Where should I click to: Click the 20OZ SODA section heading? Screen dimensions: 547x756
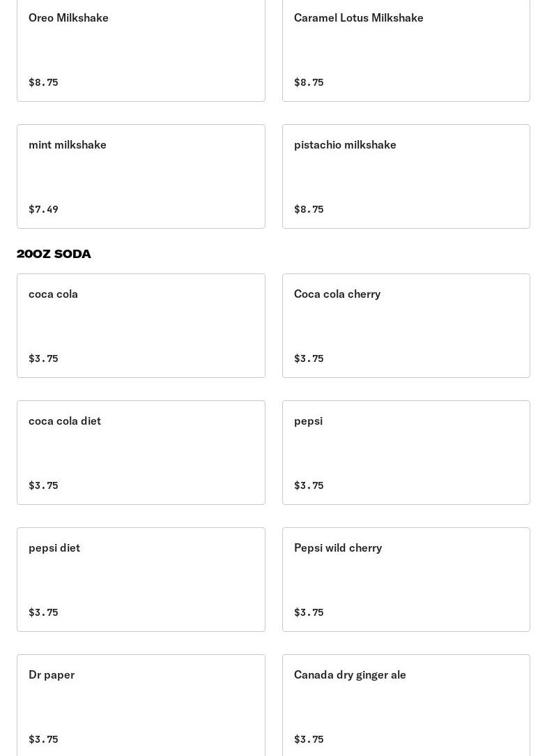coord(54,254)
